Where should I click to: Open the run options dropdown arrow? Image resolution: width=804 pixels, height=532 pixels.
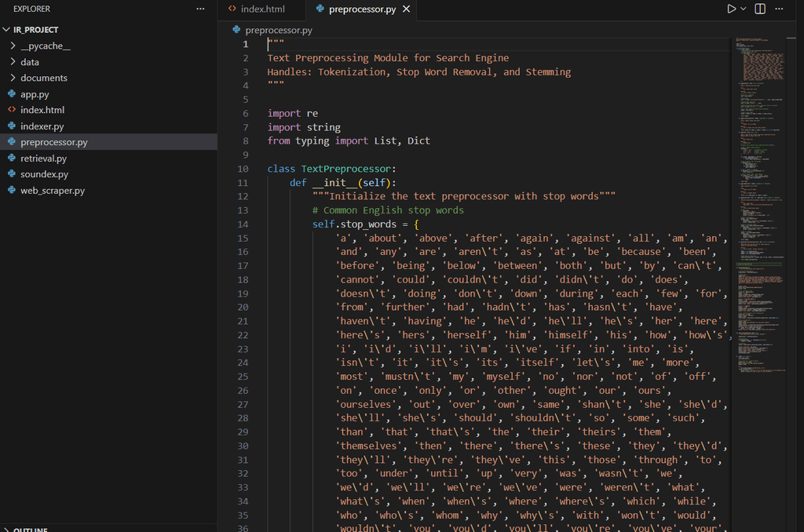[x=743, y=9]
